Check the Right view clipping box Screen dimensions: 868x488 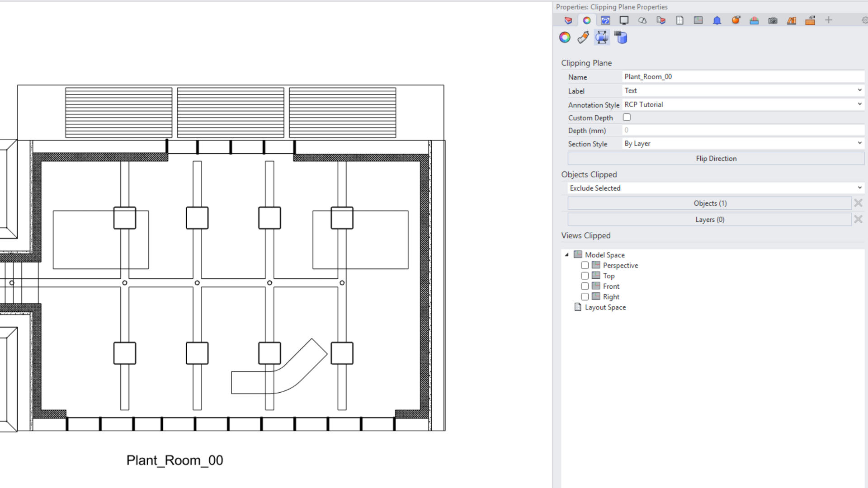tap(585, 296)
